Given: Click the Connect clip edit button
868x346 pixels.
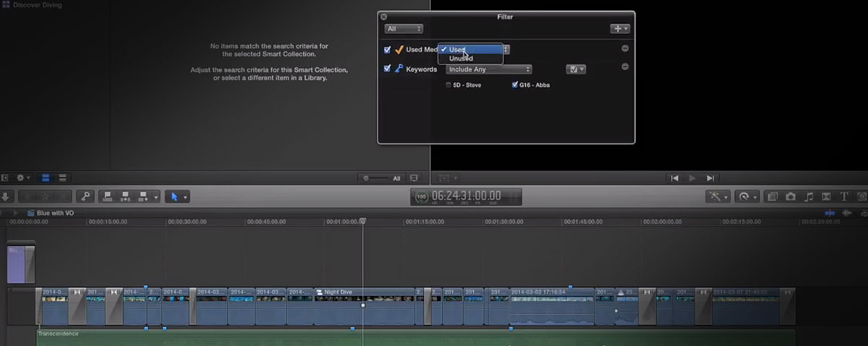Looking at the screenshot, I should 109,196.
